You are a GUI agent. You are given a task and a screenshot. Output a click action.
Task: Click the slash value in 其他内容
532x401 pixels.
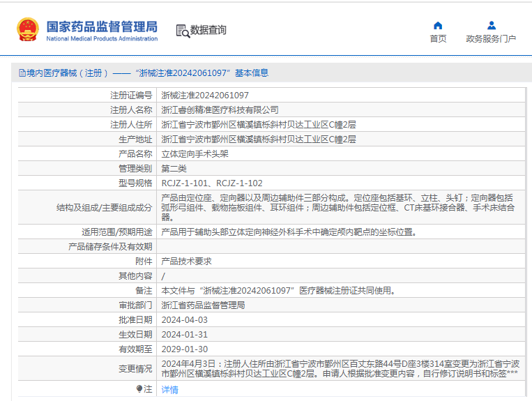163,276
